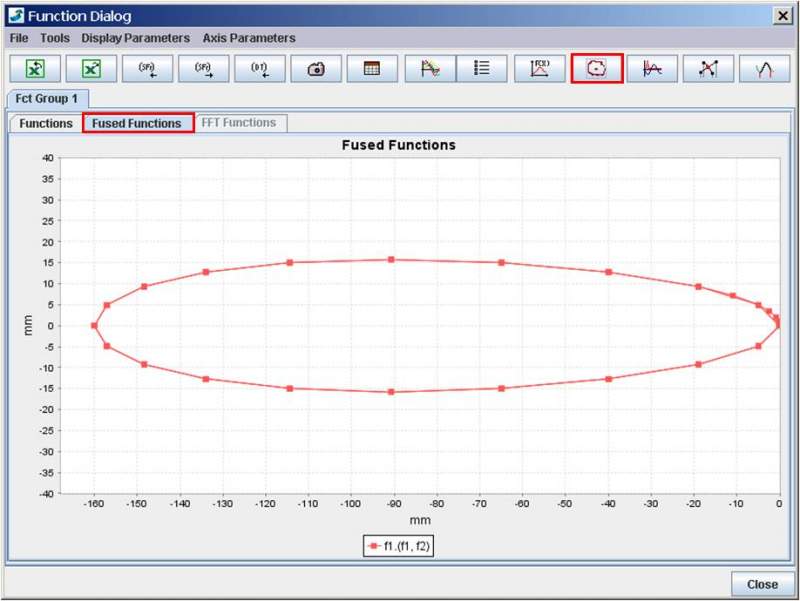The image size is (800, 601).
Task: Click the Fused Functions chart title
Action: 398,145
